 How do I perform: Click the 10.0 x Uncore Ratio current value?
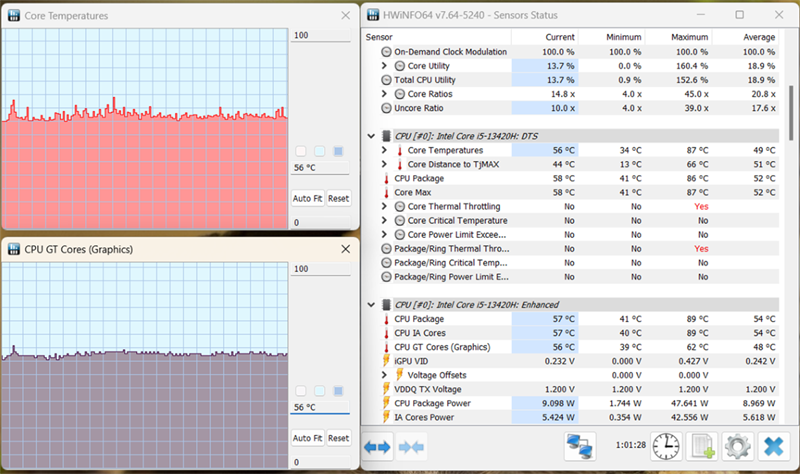point(563,108)
